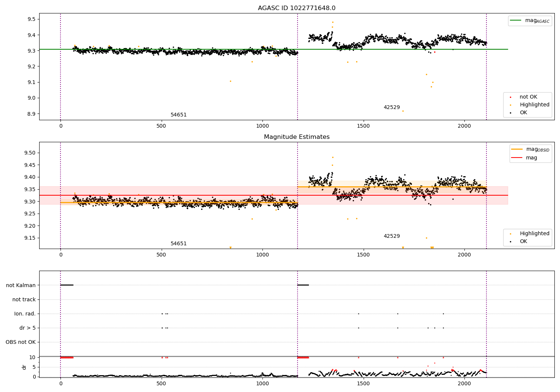560x392 pixels.
Task: Click the 500 x-axis tick of the middle plot
Action: click(161, 255)
